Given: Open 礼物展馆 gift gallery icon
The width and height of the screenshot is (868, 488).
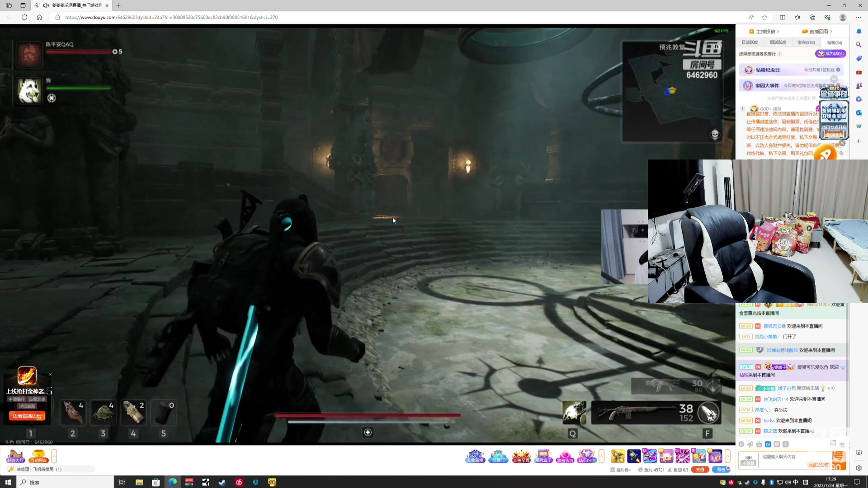Looking at the screenshot, I should click(x=475, y=456).
